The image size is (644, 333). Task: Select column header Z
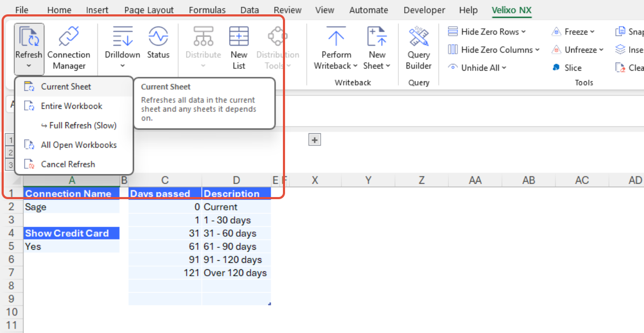tap(422, 181)
